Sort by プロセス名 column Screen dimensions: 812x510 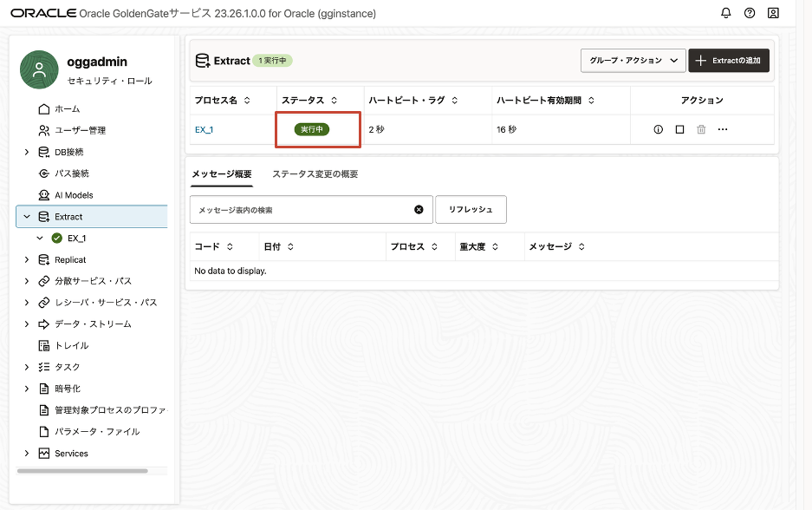247,101
